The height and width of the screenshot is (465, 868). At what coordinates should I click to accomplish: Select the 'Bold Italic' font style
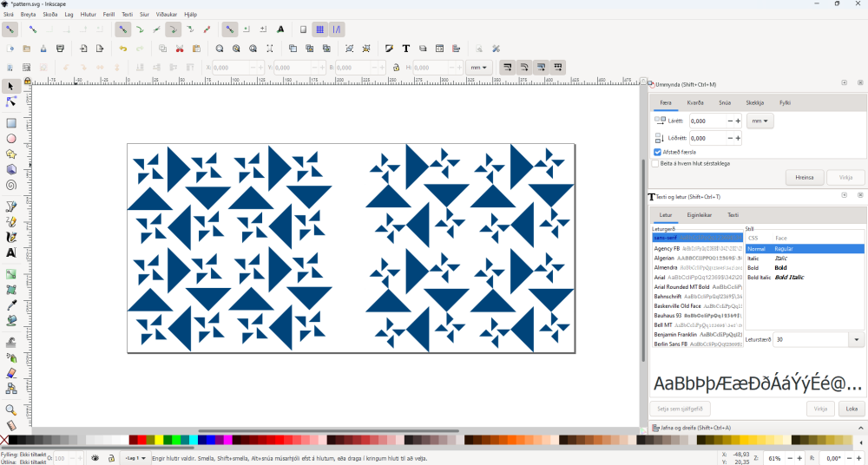(x=805, y=278)
